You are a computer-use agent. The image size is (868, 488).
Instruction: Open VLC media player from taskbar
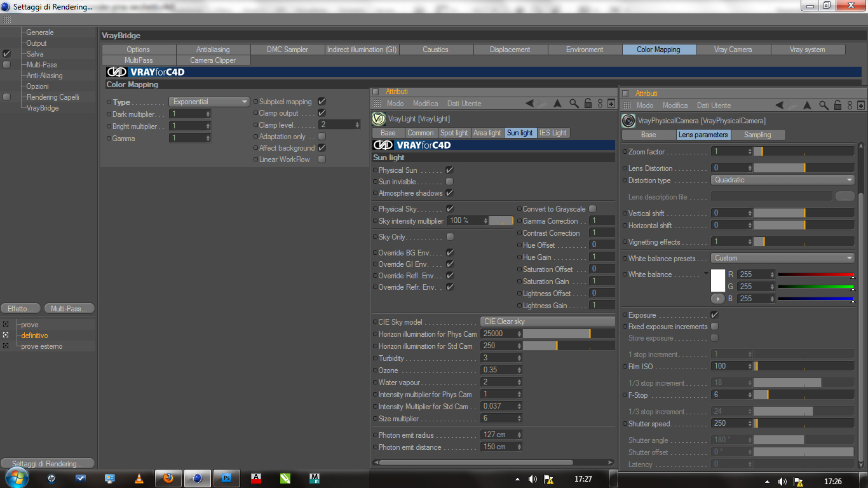click(x=139, y=478)
